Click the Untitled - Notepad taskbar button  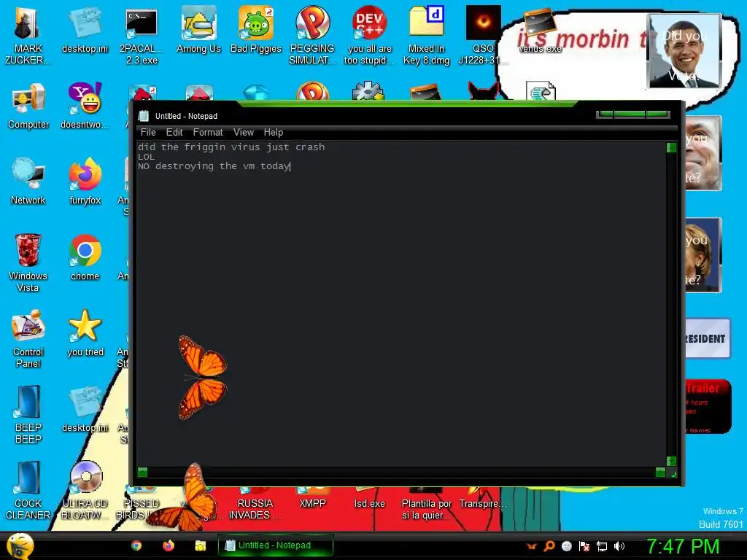click(275, 545)
